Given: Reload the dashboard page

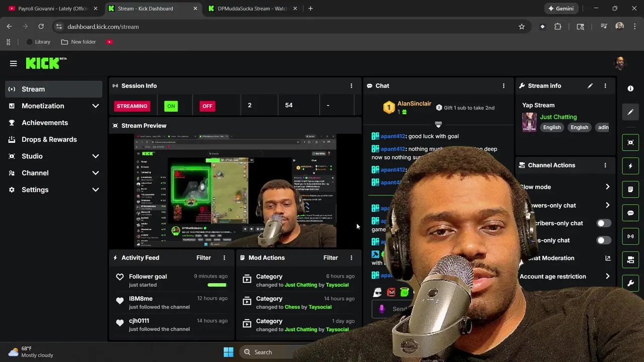Looking at the screenshot, I should 41,27.
